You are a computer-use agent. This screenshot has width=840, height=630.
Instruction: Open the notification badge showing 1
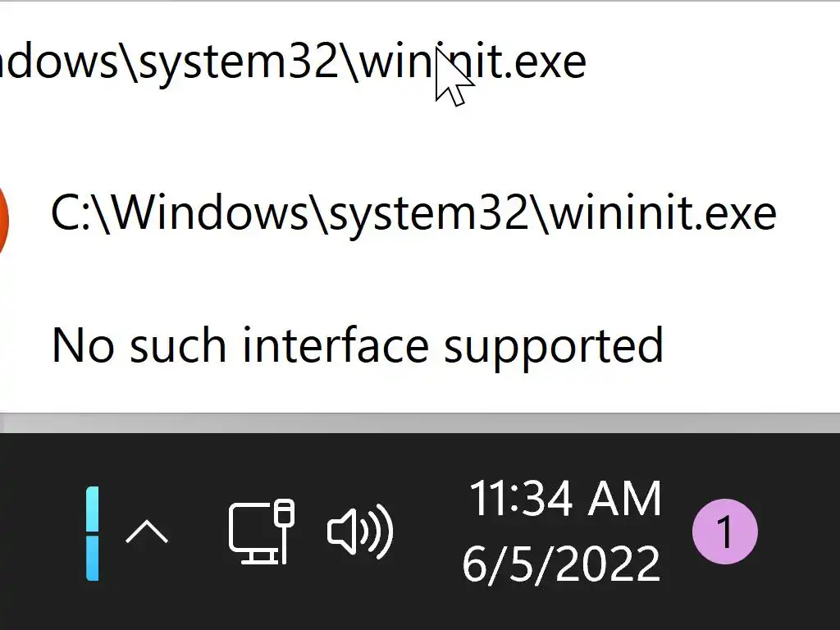725,532
